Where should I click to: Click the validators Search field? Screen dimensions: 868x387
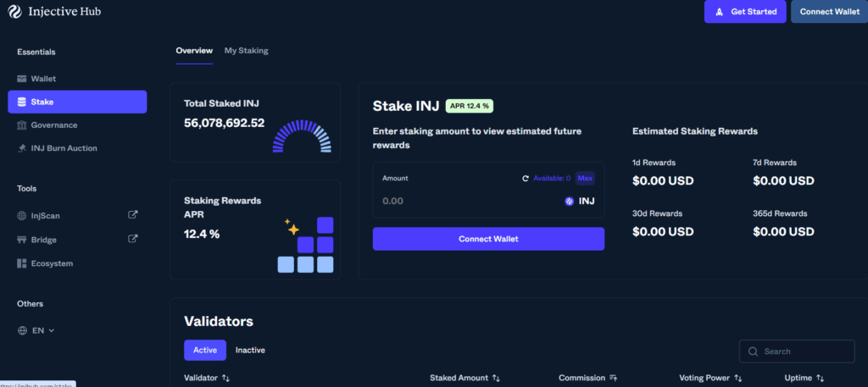[x=797, y=351]
